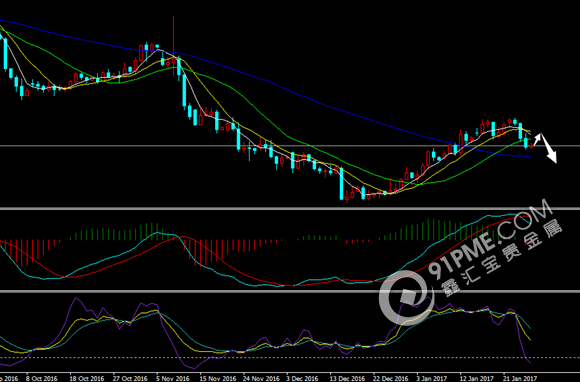
Task: Select the 27 Oct 2016 axis label
Action: [130, 378]
